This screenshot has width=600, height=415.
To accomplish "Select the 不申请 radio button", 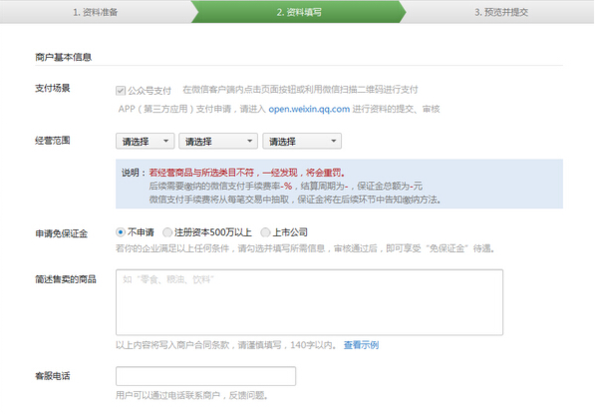I will pos(121,232).
